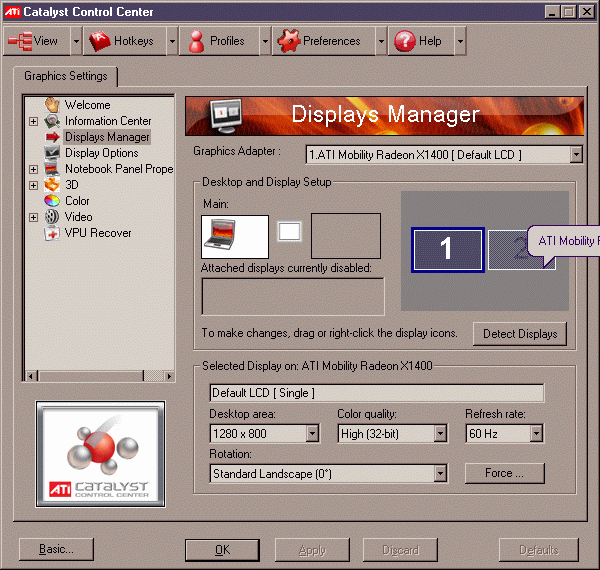
Task: Click the Video film reel icon
Action: tap(52, 217)
